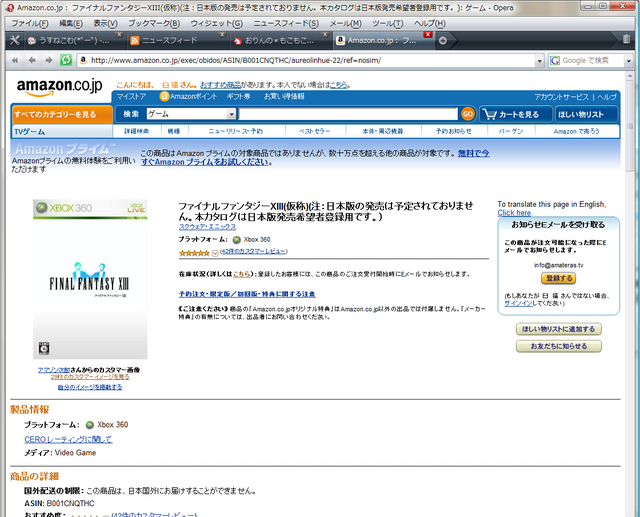Click the star rating image
640x517 pixels.
pos(194,253)
